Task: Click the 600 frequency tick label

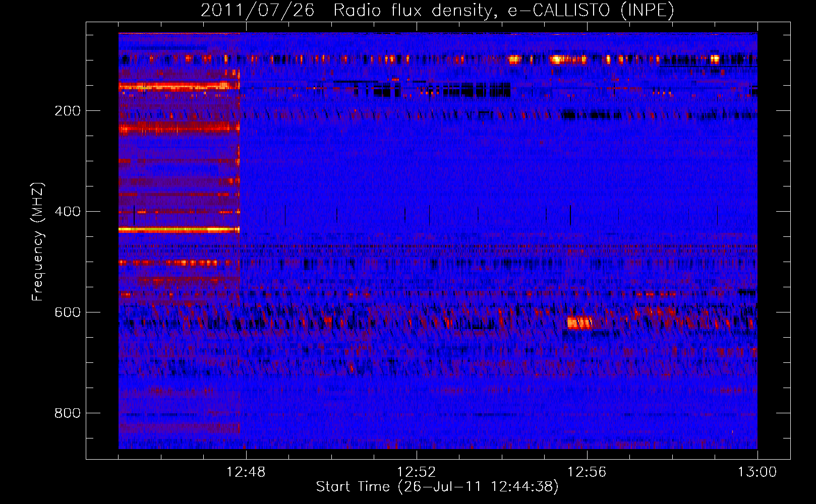Action: click(x=68, y=312)
